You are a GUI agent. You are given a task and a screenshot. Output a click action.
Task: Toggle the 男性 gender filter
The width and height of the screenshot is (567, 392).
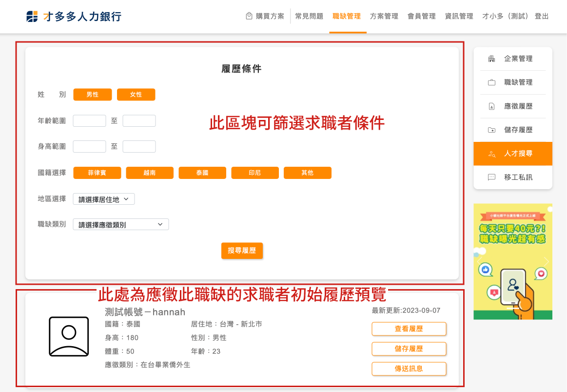point(93,95)
